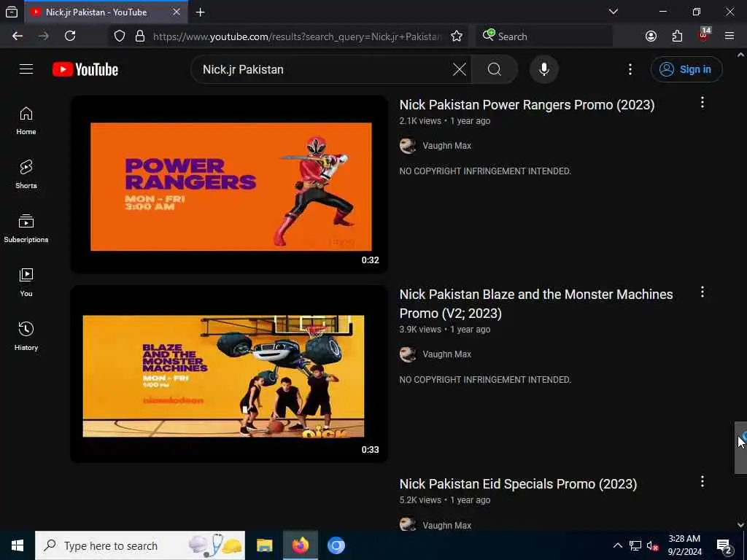747x560 pixels.
Task: Click '3.9K views' text under Blaze video
Action: point(420,330)
